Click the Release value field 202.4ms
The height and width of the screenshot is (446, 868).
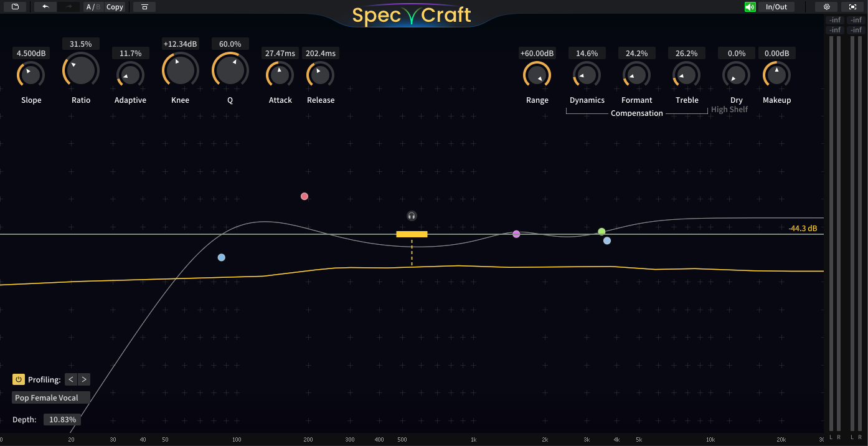[321, 54]
